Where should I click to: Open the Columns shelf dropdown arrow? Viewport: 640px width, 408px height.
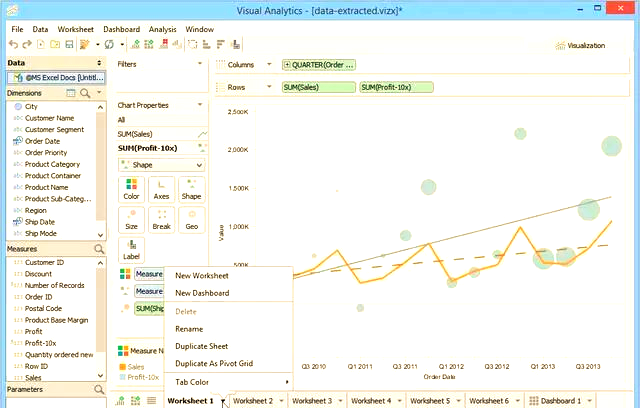pos(269,64)
